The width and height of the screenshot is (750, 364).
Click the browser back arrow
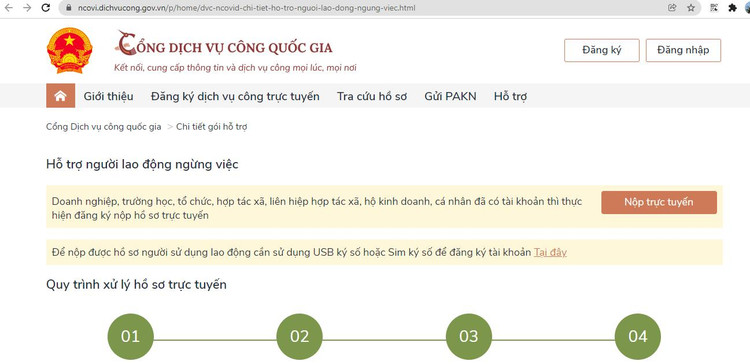click(x=8, y=8)
